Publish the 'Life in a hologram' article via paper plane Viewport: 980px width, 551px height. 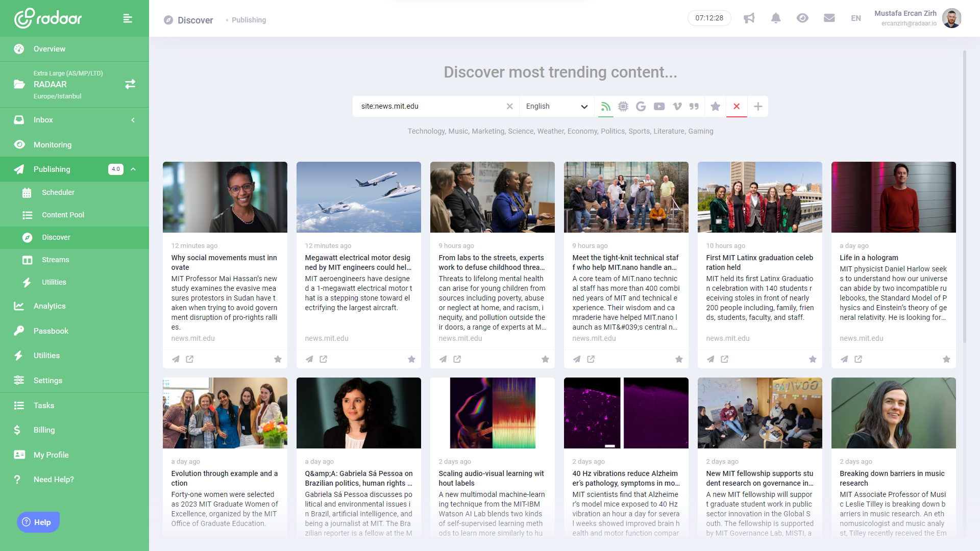coord(844,359)
